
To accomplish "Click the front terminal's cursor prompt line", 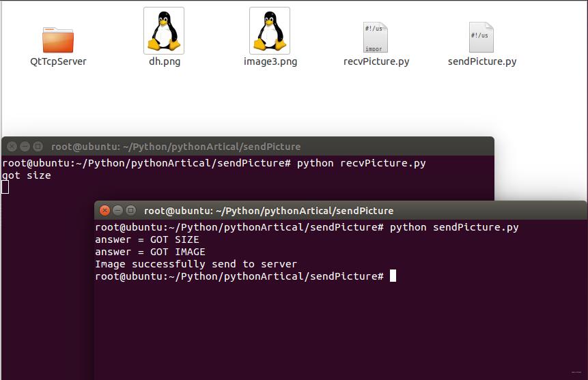I will coord(246,276).
